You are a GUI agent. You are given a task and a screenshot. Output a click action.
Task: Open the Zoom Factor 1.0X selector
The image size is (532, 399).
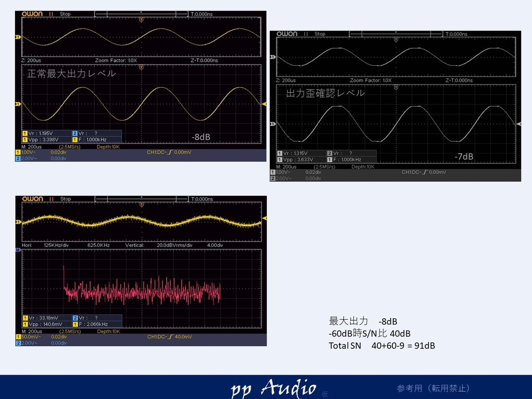tap(115, 60)
